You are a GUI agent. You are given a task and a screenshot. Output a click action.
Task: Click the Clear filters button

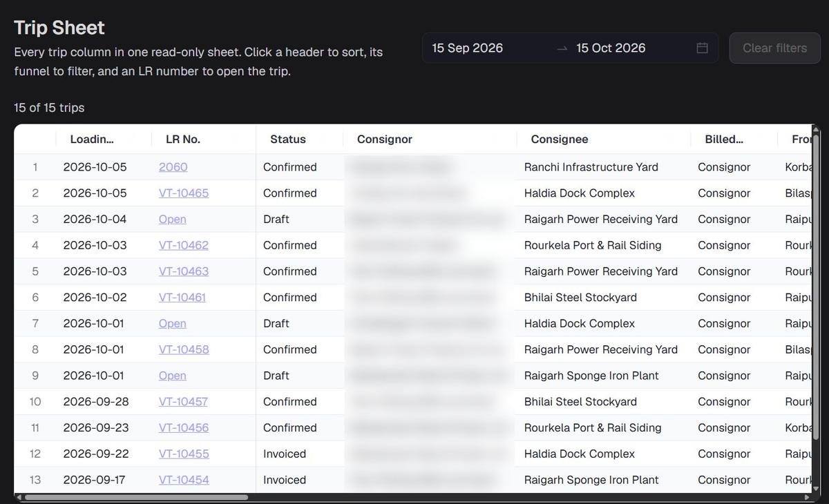(774, 48)
